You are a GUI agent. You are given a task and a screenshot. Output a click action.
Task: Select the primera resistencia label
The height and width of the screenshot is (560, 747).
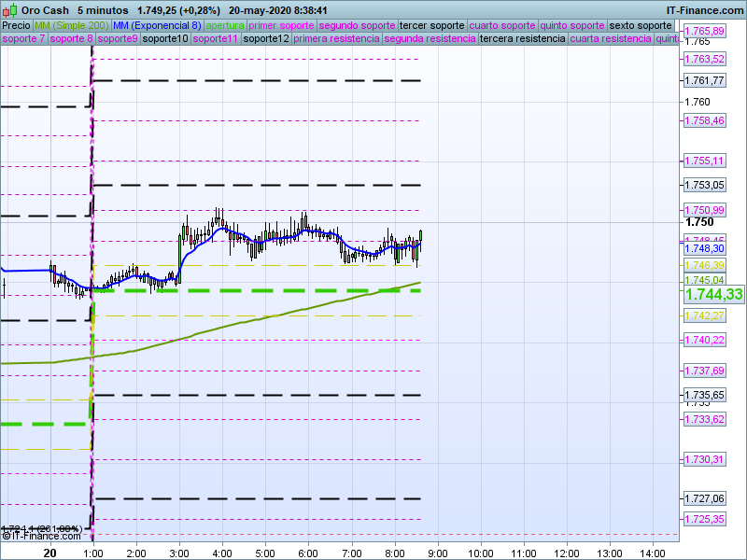336,39
